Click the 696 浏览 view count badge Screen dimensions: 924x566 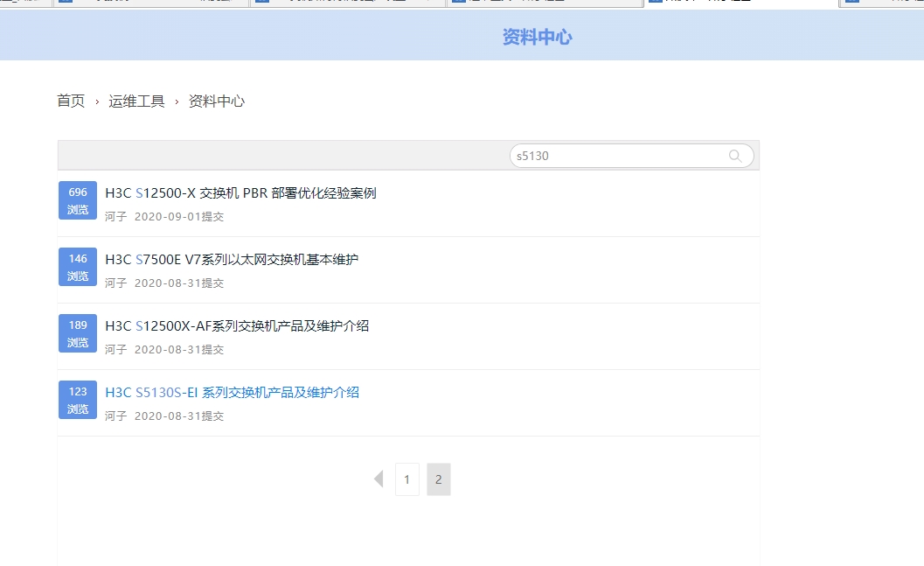pos(78,200)
